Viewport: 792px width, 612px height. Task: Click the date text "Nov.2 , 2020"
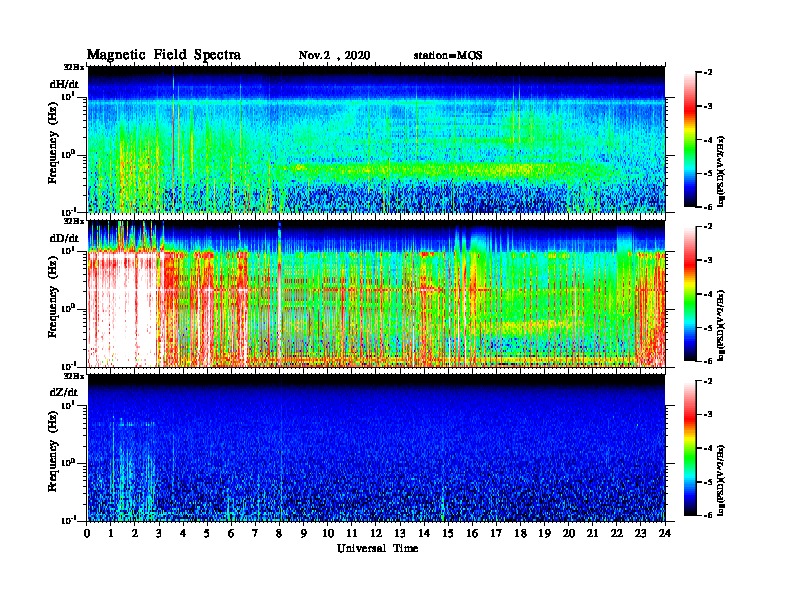[x=334, y=56]
